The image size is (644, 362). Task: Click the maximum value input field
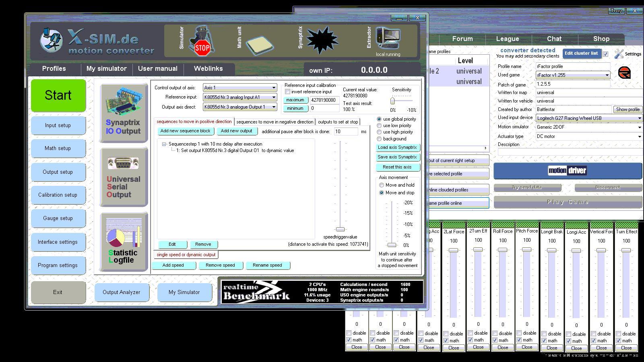point(324,100)
